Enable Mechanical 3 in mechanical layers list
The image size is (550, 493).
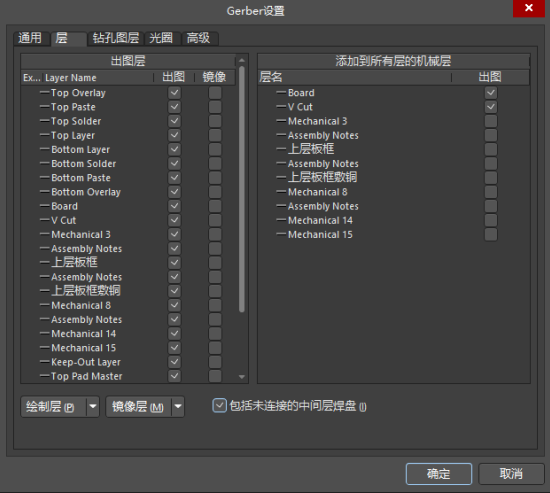[491, 121]
